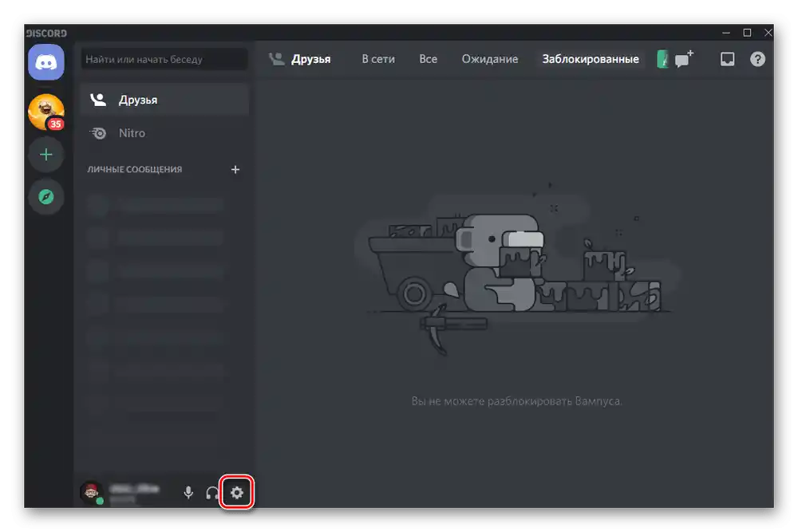This screenshot has width=798, height=532.
Task: Click the user avatar in bottom panel
Action: (92, 492)
